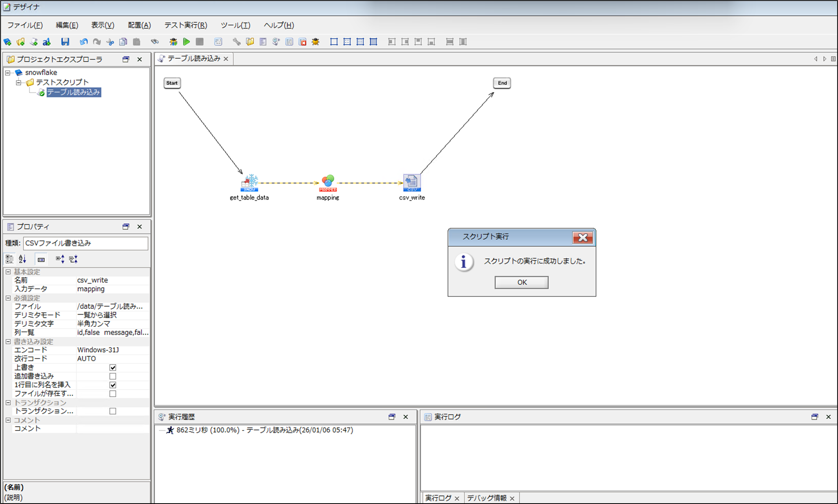Open the テスト実行(R) menu

[x=186, y=25]
